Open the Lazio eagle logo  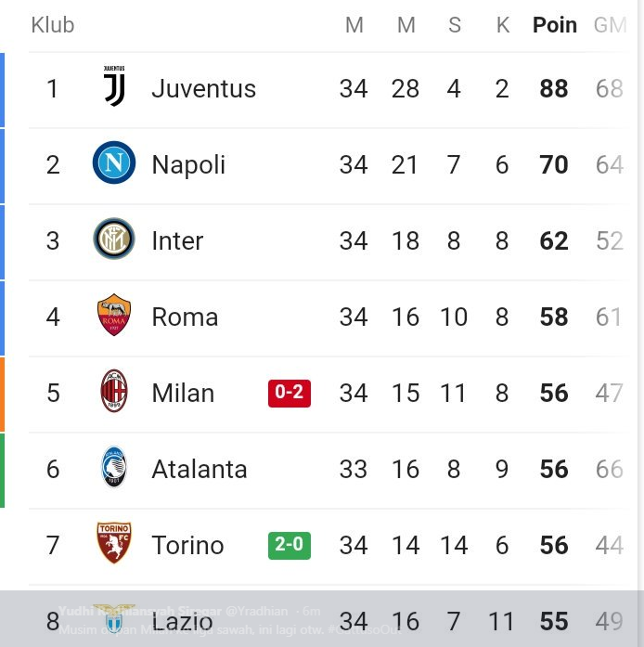tap(114, 620)
